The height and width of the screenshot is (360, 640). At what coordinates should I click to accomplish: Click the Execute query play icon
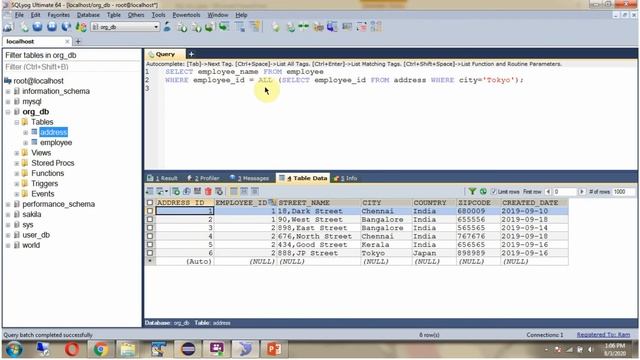pyautogui.click(x=38, y=27)
